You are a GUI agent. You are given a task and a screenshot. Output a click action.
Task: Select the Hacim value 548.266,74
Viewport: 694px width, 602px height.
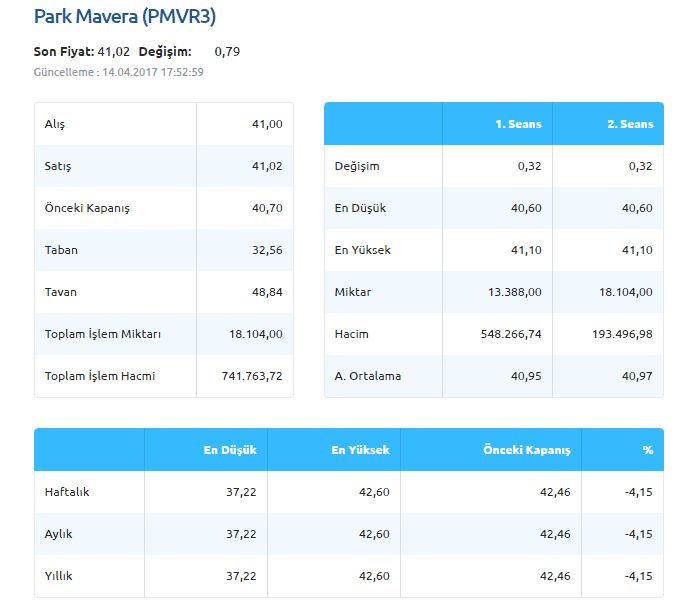pos(511,334)
